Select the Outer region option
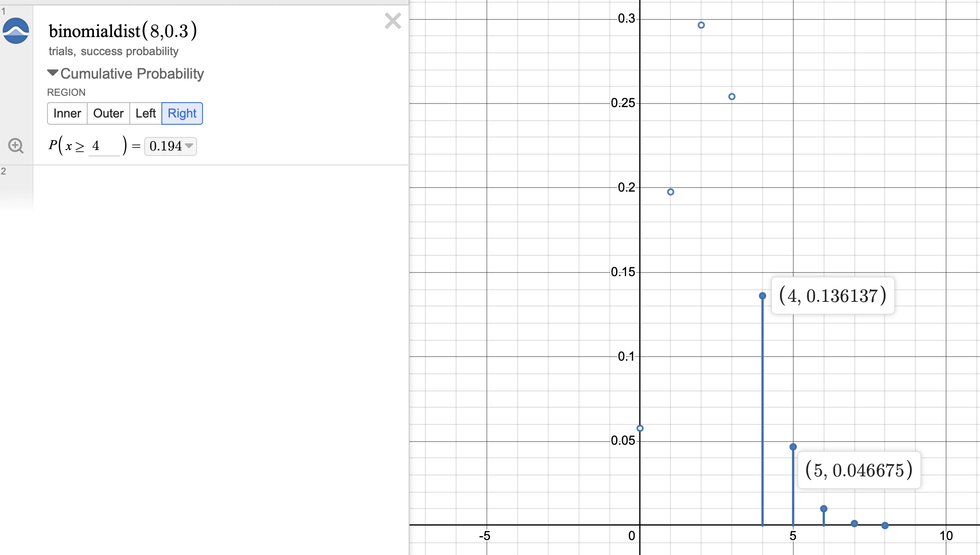 point(108,113)
